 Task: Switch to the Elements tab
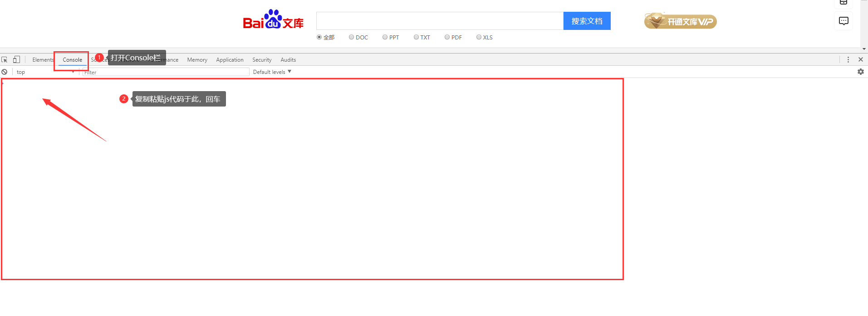[x=43, y=60]
